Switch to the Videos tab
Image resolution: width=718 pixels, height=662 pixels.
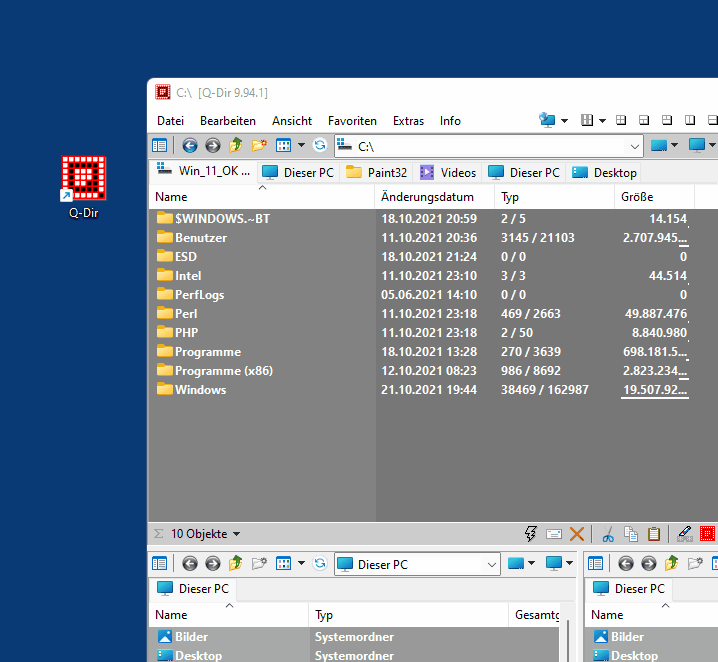[448, 173]
